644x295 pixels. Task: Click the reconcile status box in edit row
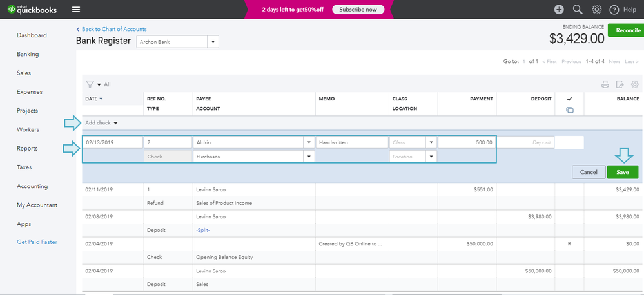click(x=569, y=142)
